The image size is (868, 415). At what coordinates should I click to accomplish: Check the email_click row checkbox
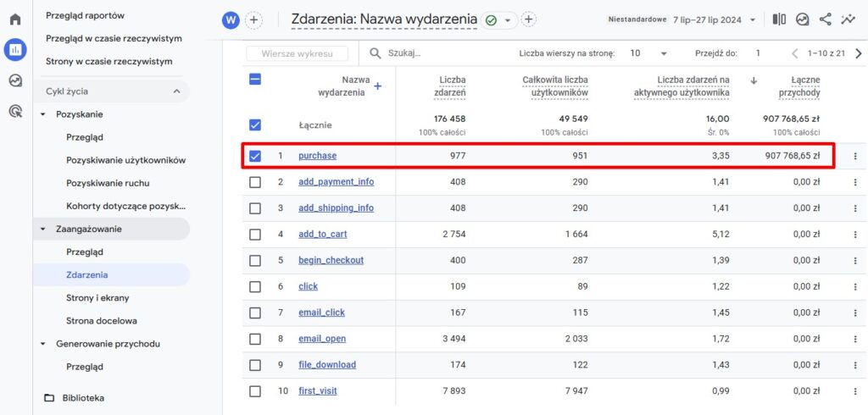coord(254,313)
